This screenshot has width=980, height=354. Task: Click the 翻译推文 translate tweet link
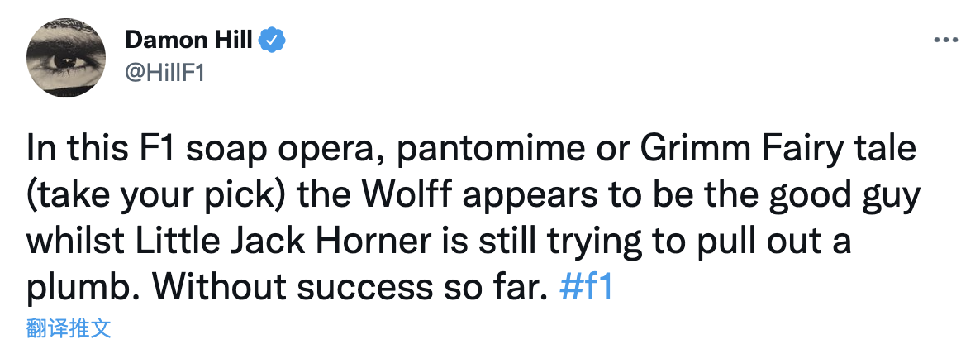click(68, 328)
